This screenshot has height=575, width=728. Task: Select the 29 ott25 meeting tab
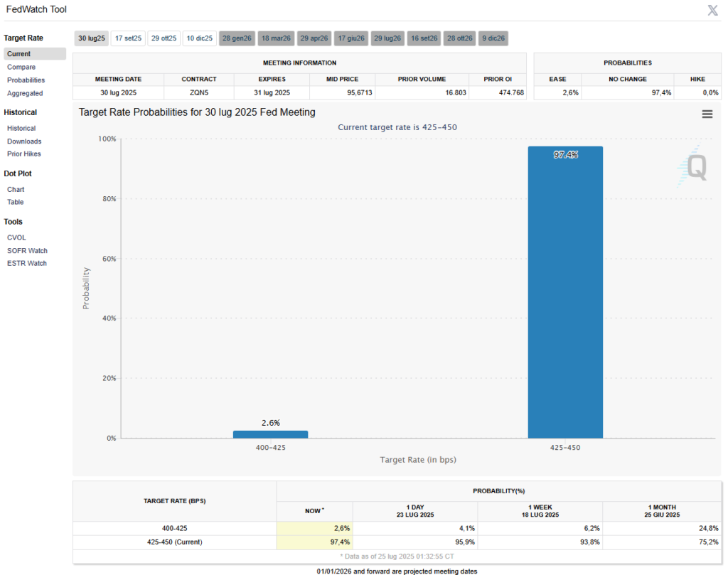pos(164,38)
